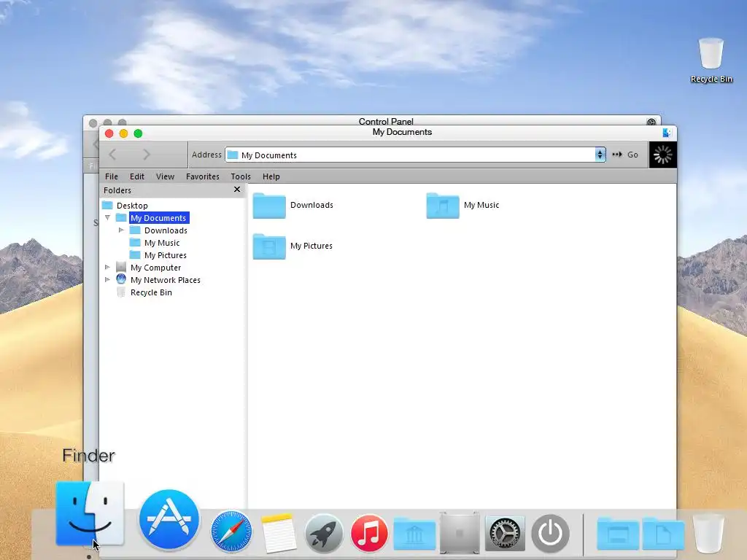Open the library folder with columns icon
747x560 pixels.
coord(414,534)
